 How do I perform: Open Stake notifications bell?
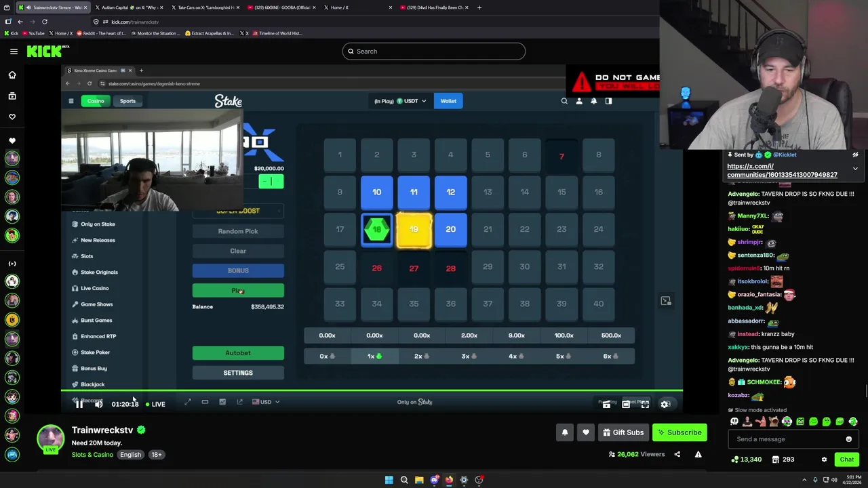click(x=594, y=101)
